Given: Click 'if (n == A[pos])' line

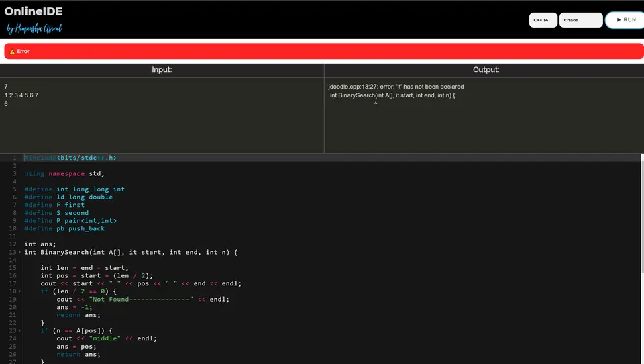Looking at the screenshot, I should (x=76, y=330).
